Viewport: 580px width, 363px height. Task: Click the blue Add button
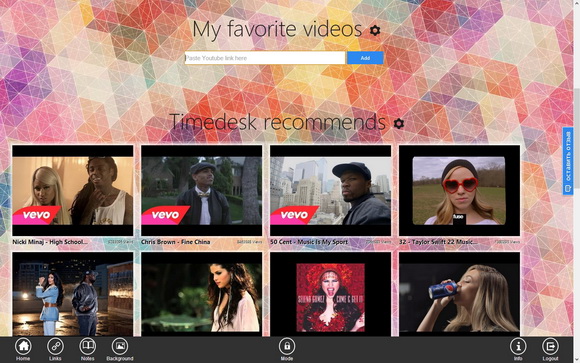point(365,58)
